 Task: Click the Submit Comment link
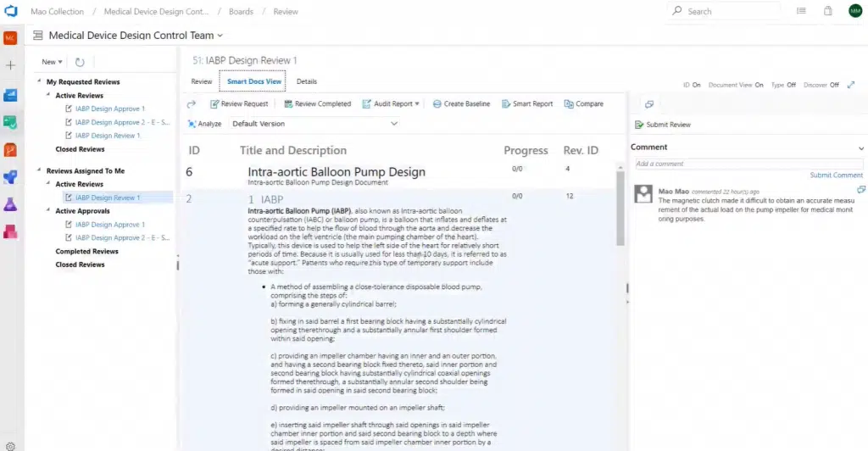[x=836, y=175]
